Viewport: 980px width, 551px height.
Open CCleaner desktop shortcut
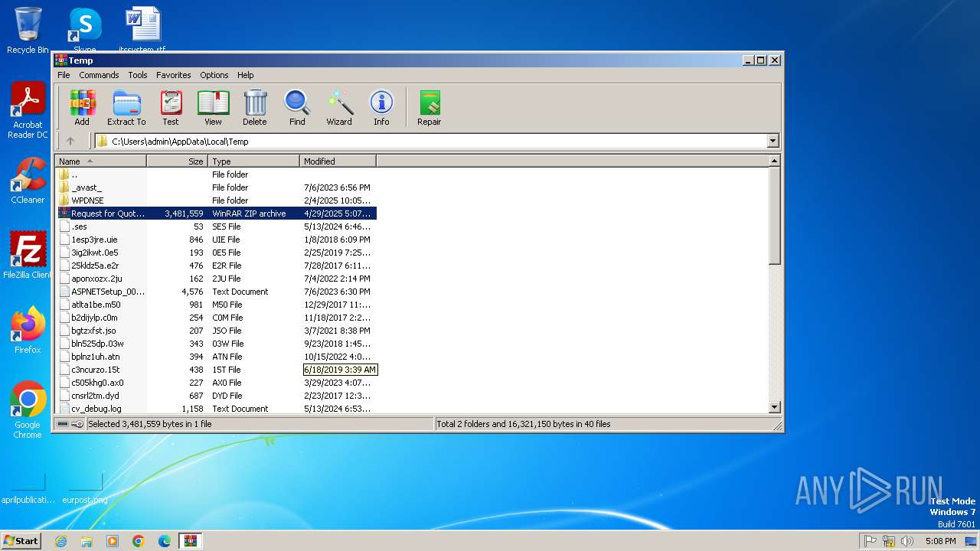point(28,181)
